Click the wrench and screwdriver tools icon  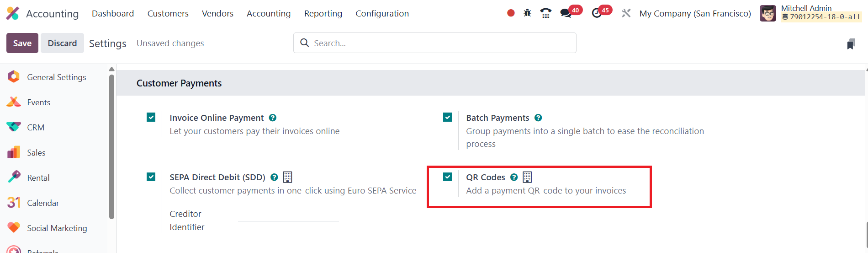click(626, 13)
